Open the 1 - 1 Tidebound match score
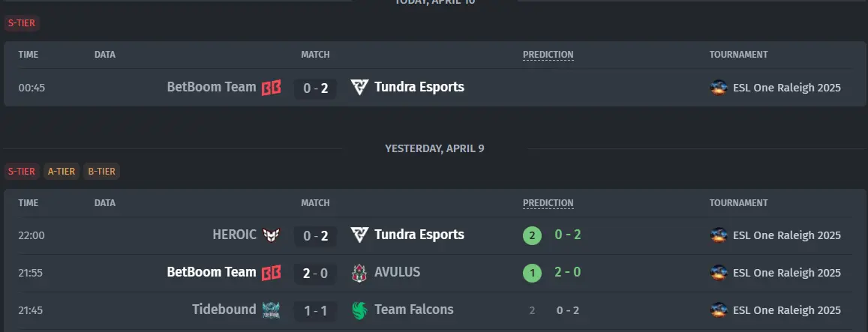Image resolution: width=868 pixels, height=332 pixels. (316, 311)
